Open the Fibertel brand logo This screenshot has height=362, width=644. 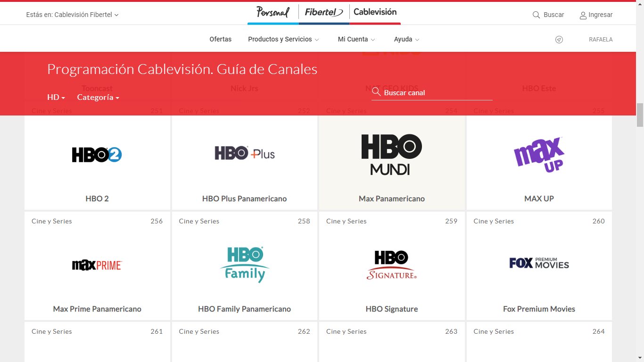324,12
